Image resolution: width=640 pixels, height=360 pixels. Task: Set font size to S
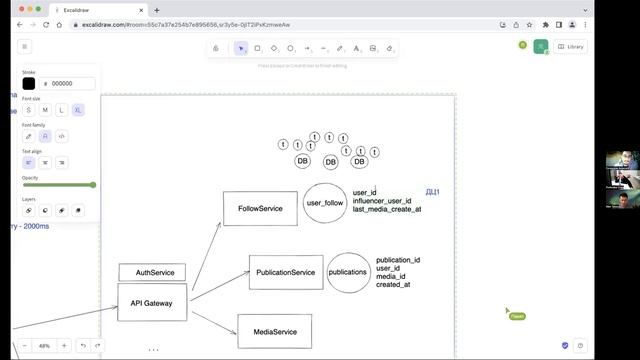29,110
